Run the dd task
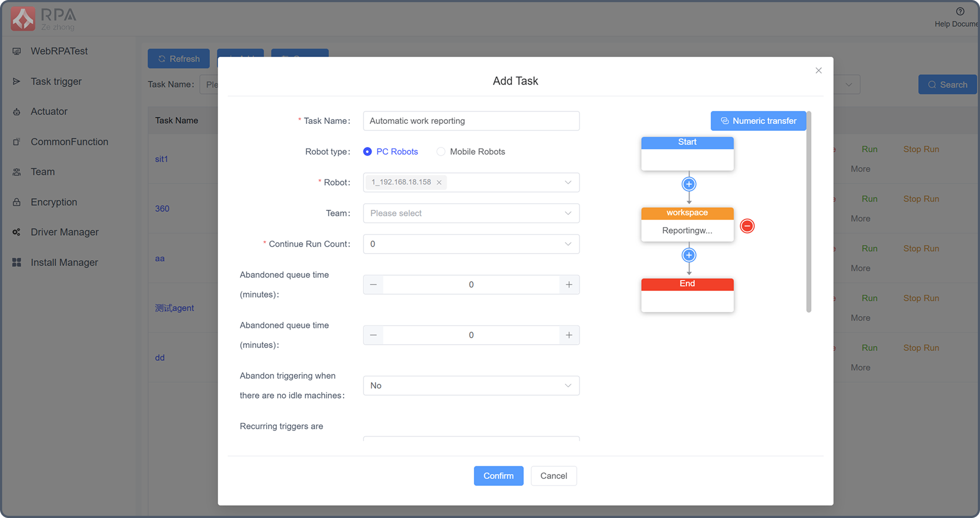The height and width of the screenshot is (518, 980). coord(870,348)
